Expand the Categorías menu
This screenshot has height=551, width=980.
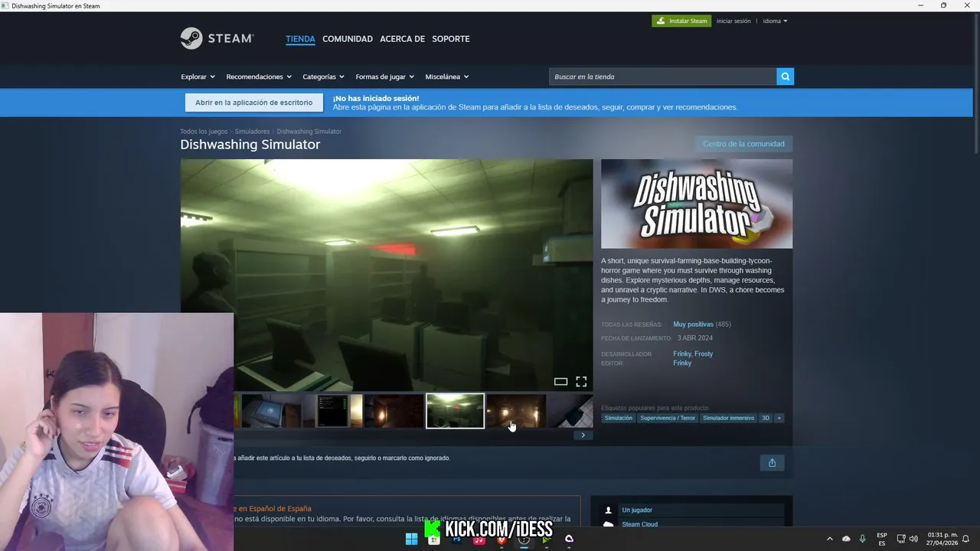(323, 77)
